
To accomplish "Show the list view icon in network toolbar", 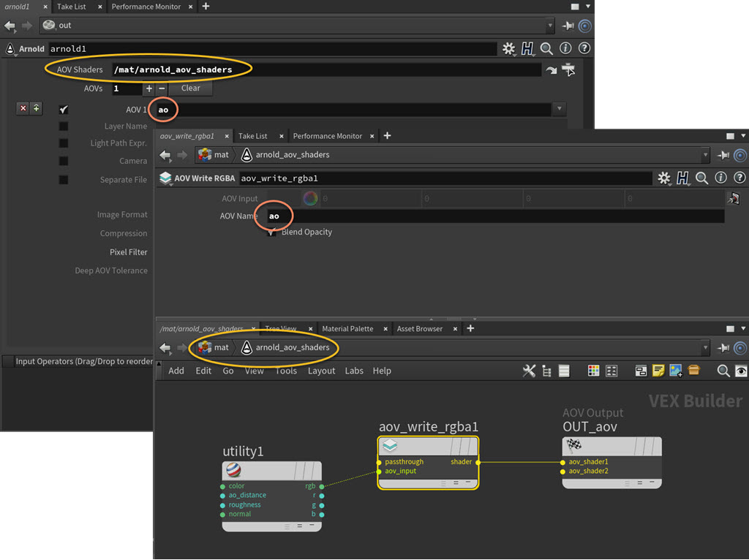I will pos(564,371).
